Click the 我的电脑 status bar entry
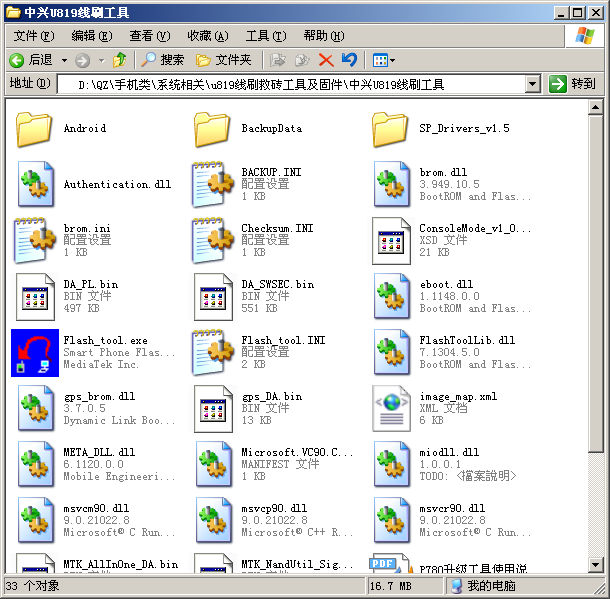 pos(483,586)
